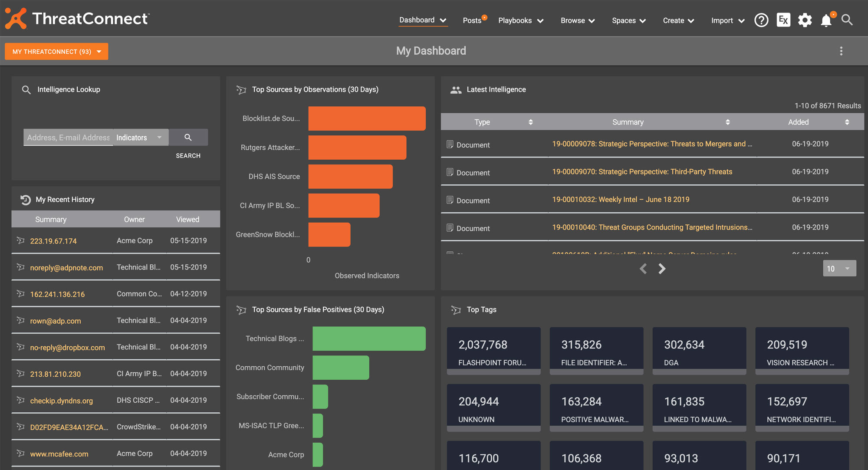The image size is (868, 470).
Task: Expand the Playbooks menu
Action: pyautogui.click(x=521, y=20)
